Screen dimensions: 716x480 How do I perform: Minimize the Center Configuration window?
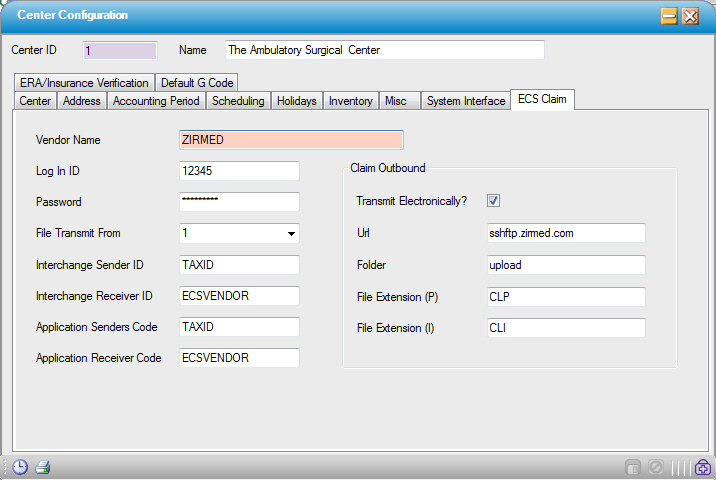pyautogui.click(x=669, y=16)
